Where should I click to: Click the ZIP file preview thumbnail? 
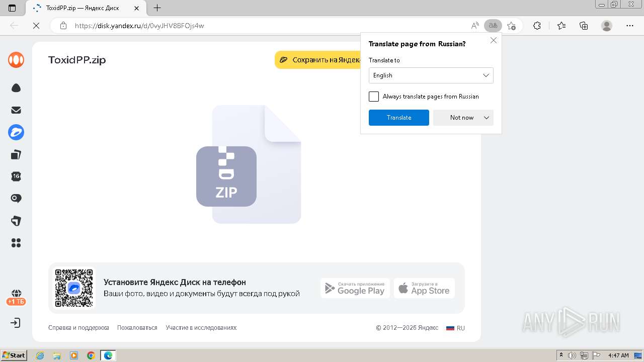point(249,164)
